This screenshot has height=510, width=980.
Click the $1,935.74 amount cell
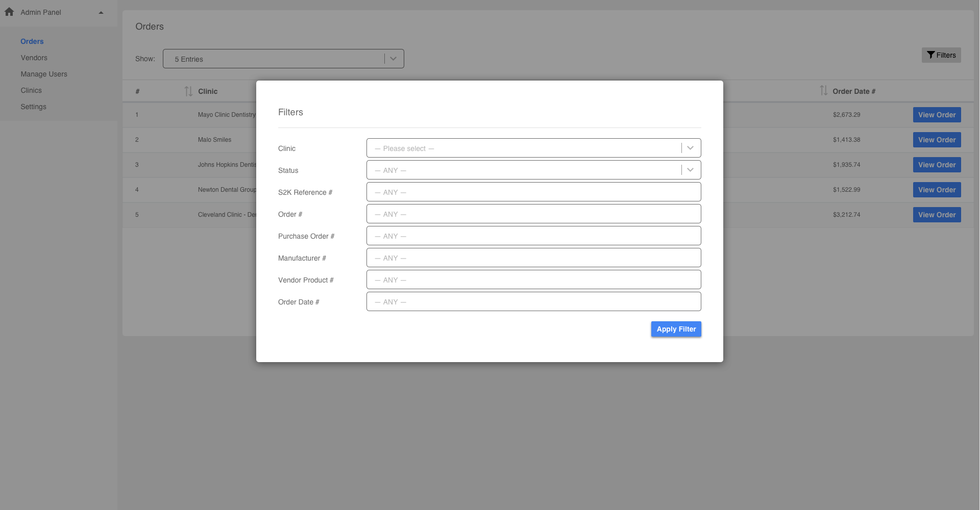click(846, 165)
